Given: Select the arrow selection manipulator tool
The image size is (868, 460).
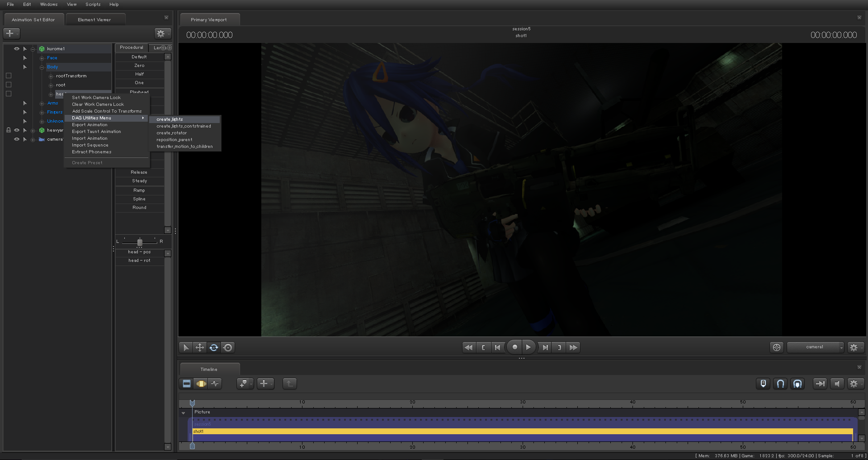Looking at the screenshot, I should pyautogui.click(x=186, y=347).
